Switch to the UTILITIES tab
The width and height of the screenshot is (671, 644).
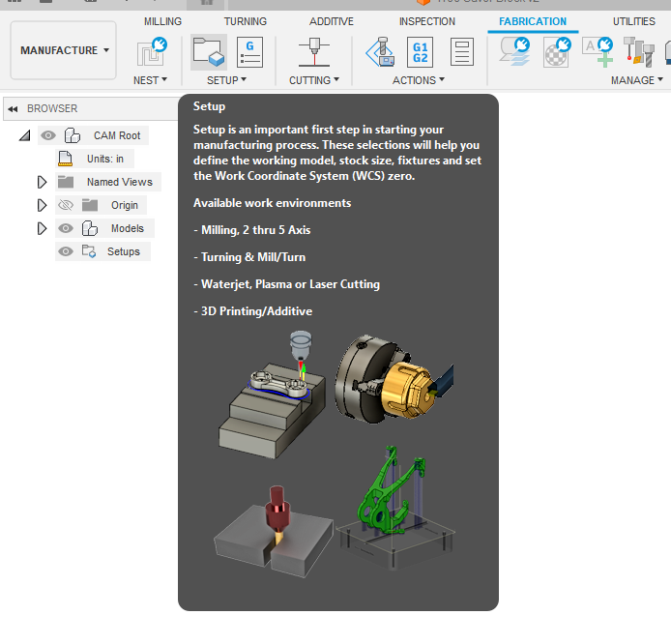pos(633,21)
